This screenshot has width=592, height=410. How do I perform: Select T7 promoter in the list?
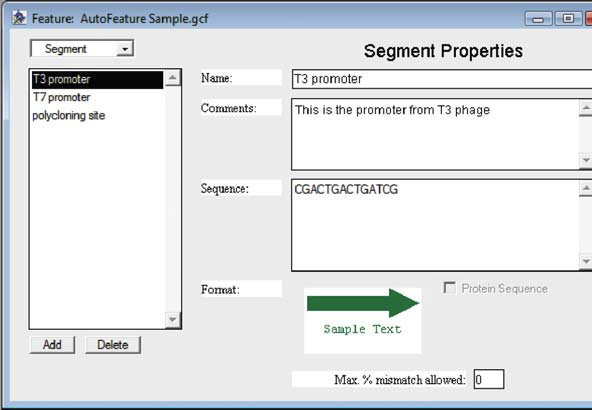tap(97, 97)
